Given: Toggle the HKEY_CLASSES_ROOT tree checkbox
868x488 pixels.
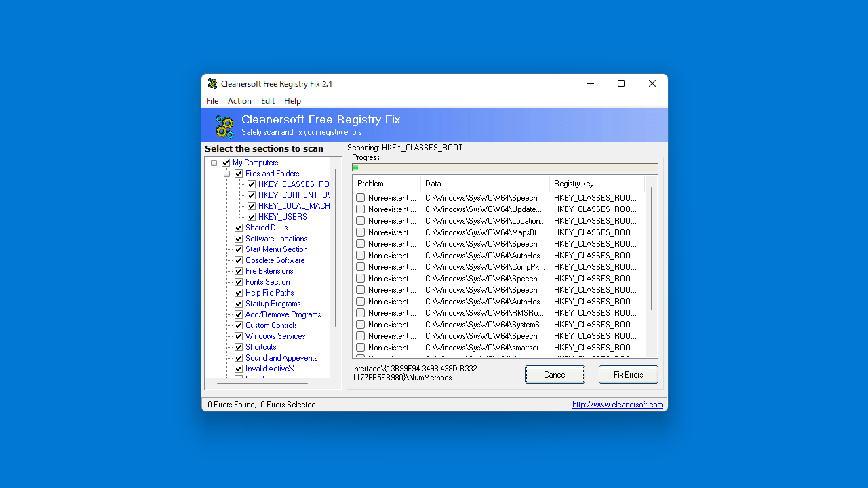Looking at the screenshot, I should pyautogui.click(x=252, y=184).
